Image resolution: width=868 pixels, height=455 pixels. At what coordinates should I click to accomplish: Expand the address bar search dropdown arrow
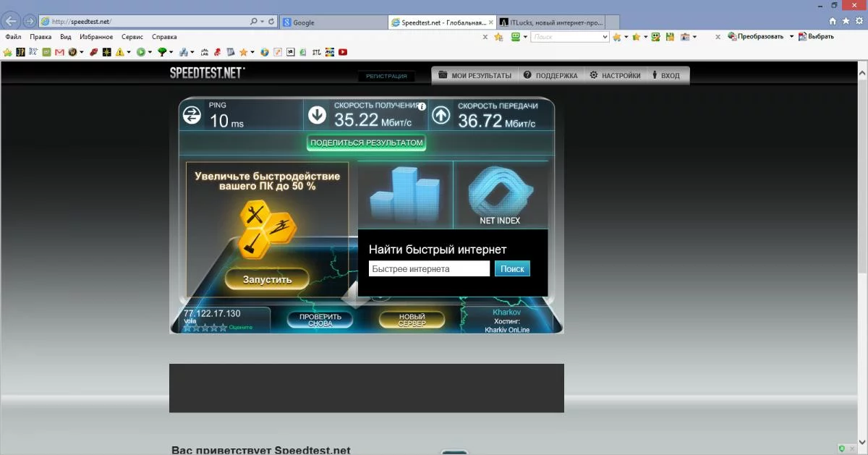coord(263,22)
